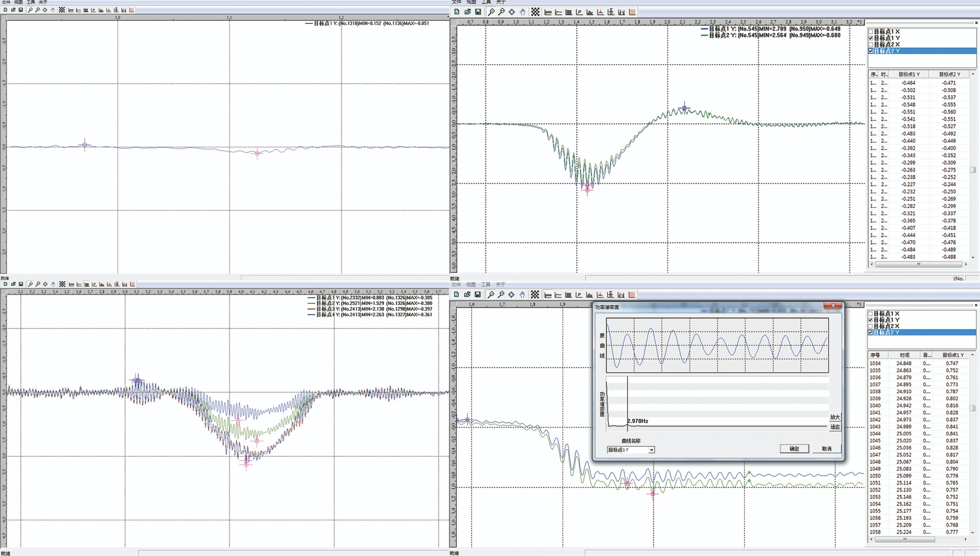Select zoom-in magnifier in top-left window

pos(30,10)
